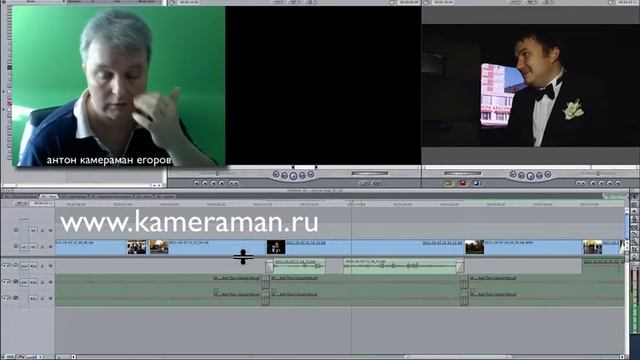This screenshot has width=640, height=360.
Task: Play the sequence in the Canvas
Action: point(530,176)
